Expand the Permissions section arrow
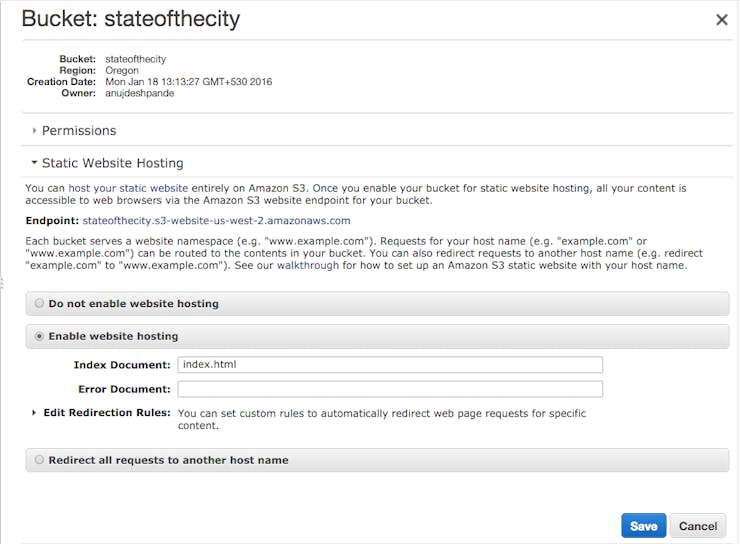 (34, 131)
